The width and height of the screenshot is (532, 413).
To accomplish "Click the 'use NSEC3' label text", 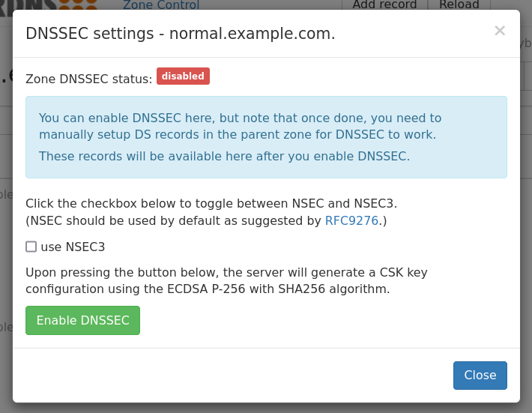I will click(73, 247).
